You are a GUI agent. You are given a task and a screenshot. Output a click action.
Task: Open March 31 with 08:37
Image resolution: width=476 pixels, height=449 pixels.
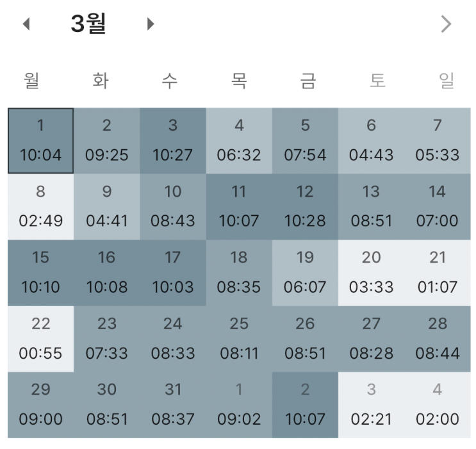[173, 405]
